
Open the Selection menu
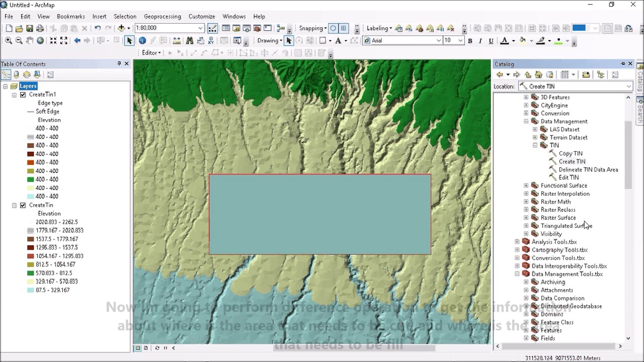click(x=125, y=17)
